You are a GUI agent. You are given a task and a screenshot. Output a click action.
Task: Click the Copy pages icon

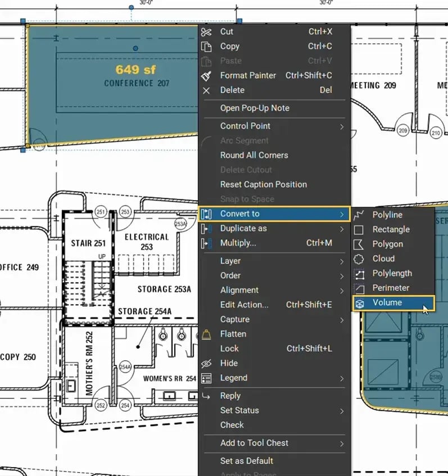[206, 47]
